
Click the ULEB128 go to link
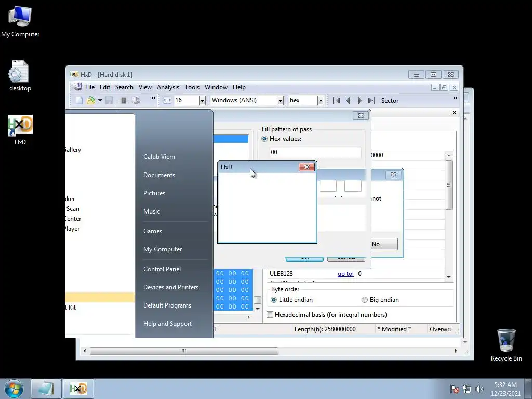pyautogui.click(x=345, y=274)
